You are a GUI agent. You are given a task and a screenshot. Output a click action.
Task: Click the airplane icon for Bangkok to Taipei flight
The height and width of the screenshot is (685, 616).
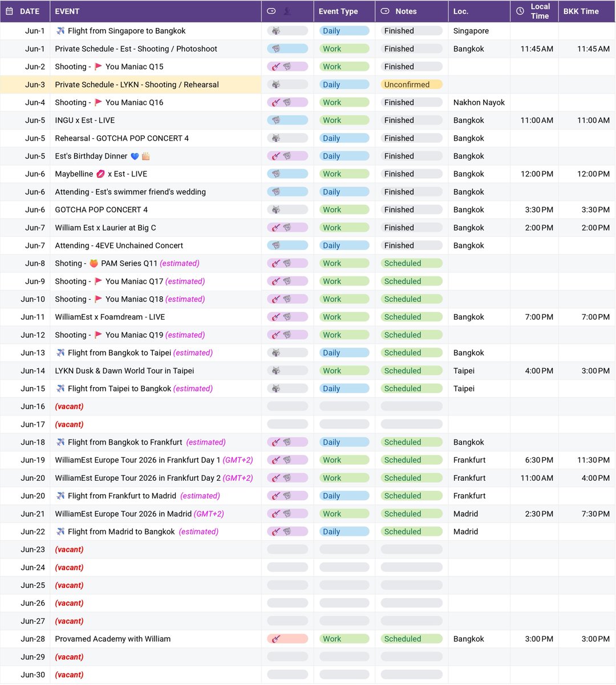tap(60, 353)
